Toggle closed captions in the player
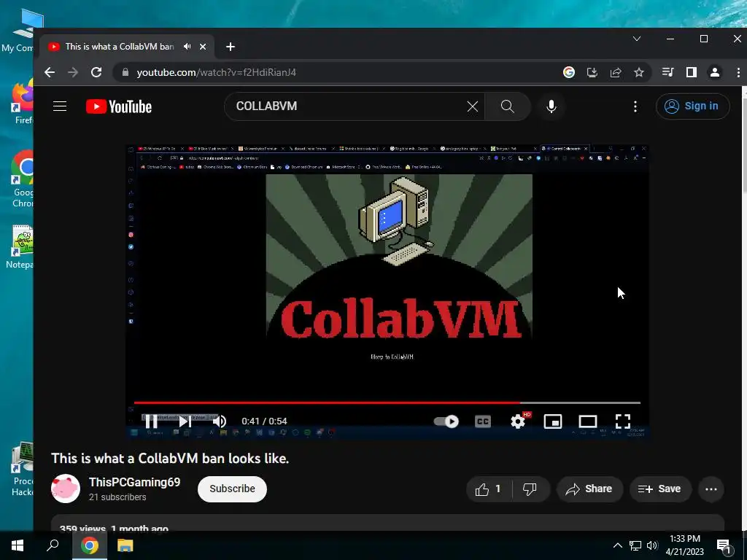Viewport: 747px width, 560px height. pos(483,421)
